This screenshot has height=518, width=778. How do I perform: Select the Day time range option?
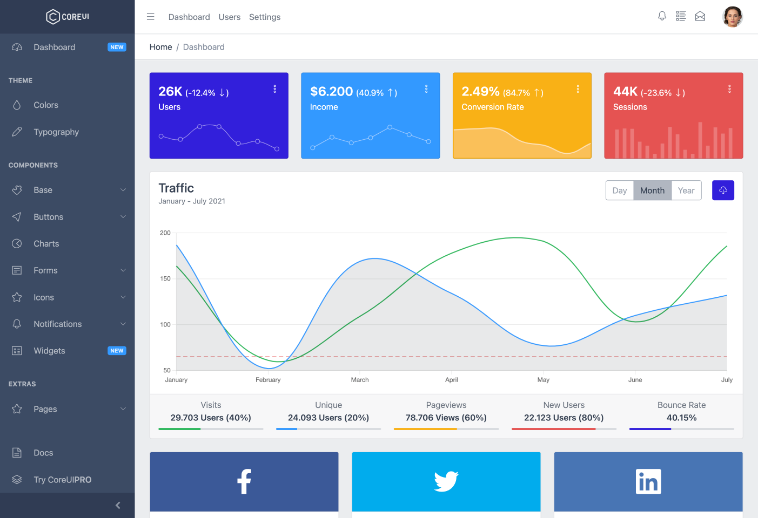tap(619, 190)
